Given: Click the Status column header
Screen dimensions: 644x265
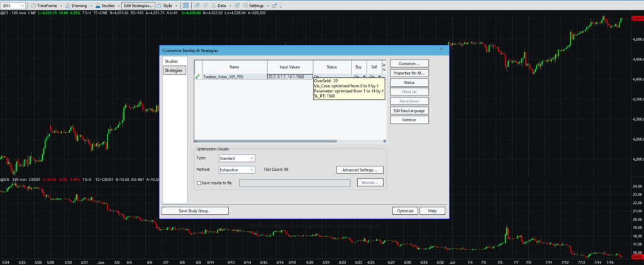Looking at the screenshot, I should (332, 67).
